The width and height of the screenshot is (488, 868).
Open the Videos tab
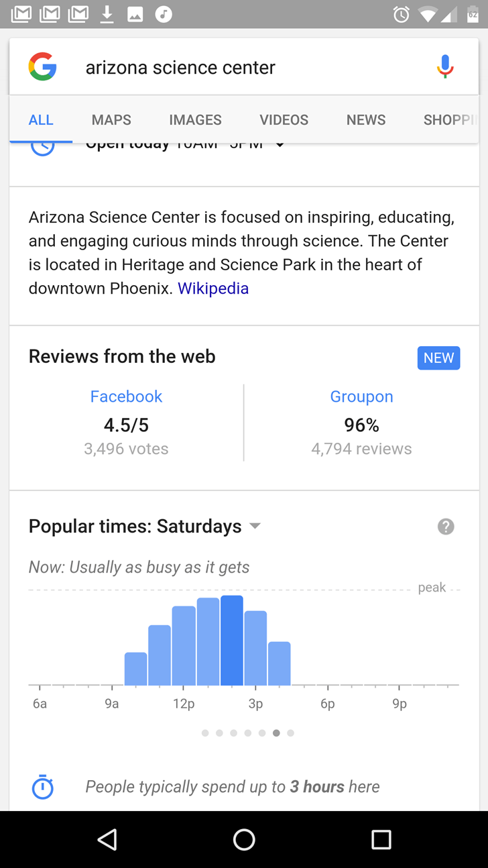click(284, 120)
